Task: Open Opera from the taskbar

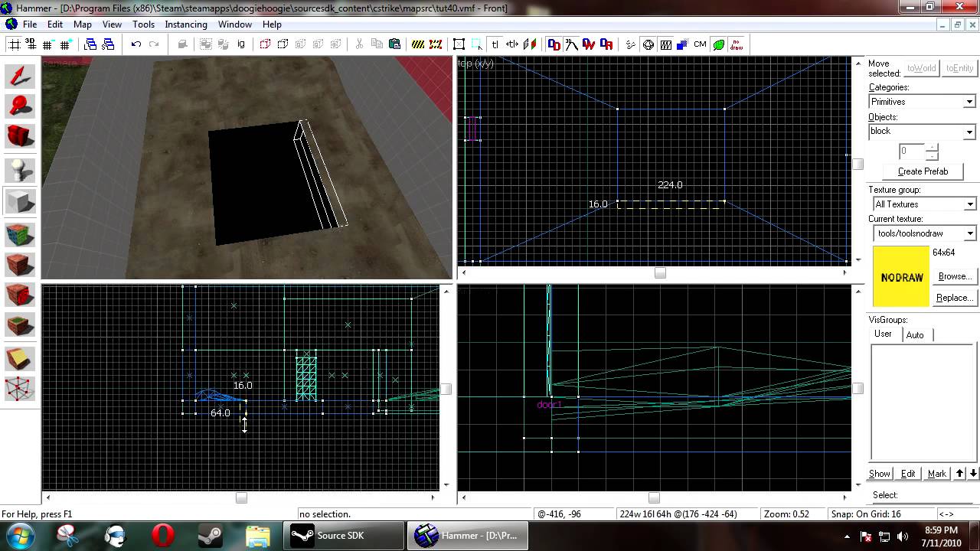Action: coord(162,535)
